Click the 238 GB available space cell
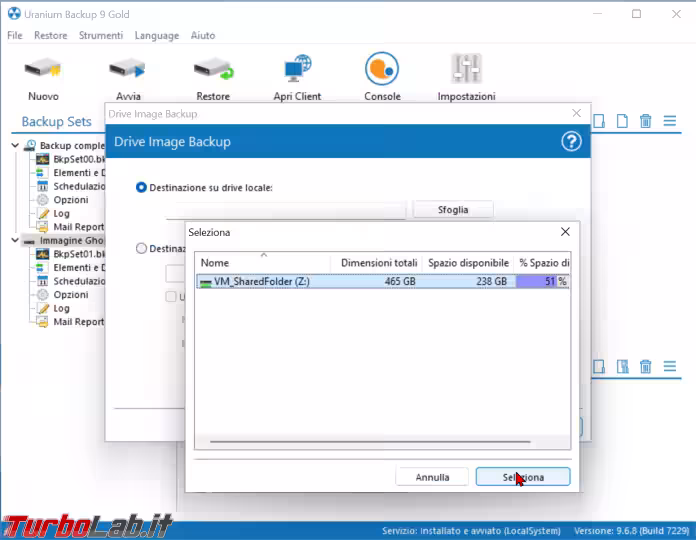Screen dimensions: 696x540 pyautogui.click(x=491, y=281)
